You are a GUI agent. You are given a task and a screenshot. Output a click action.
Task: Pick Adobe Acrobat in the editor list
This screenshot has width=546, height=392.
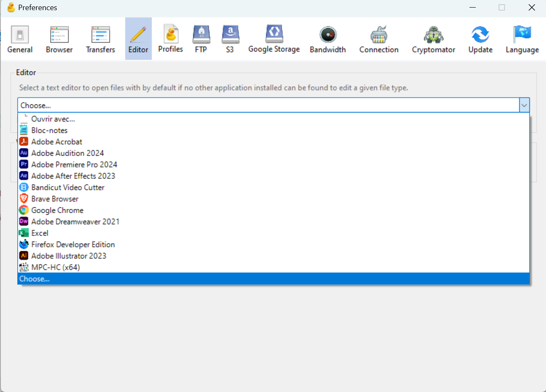274,142
